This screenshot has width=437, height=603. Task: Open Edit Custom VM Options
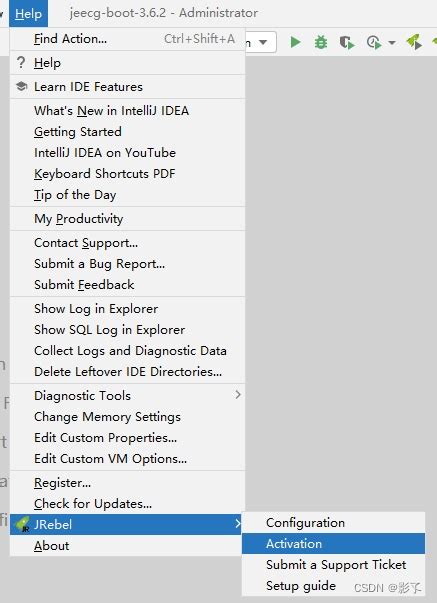[x=127, y=458]
